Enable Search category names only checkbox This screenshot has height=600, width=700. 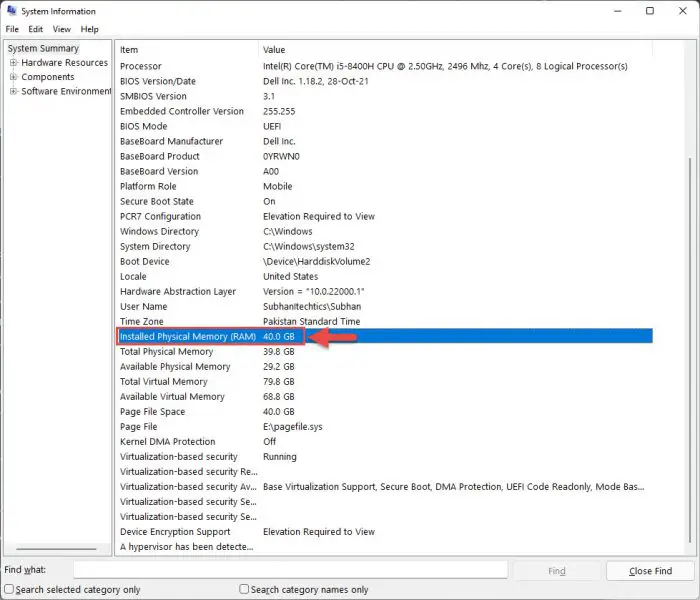click(x=245, y=590)
